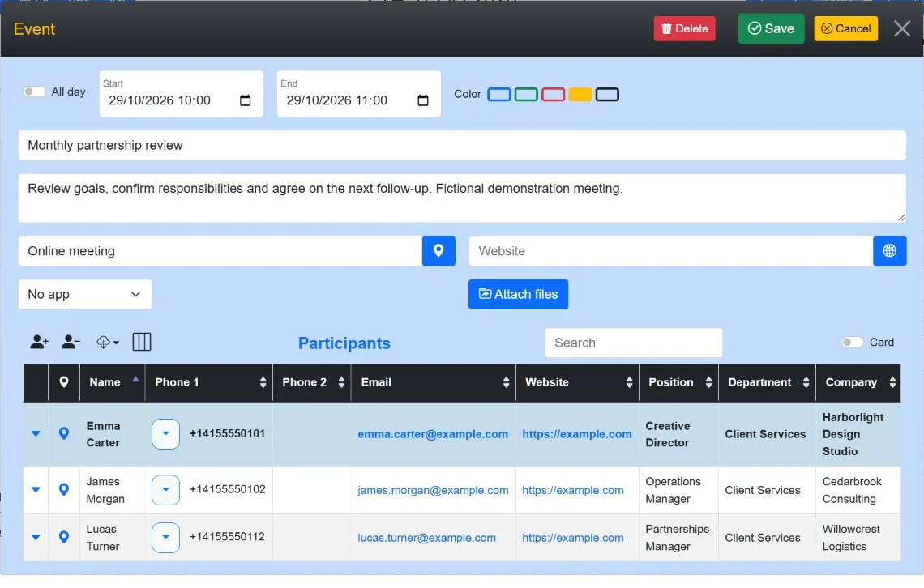Click the Creative Director position cell
The width and height of the screenshot is (924, 588).
(679, 434)
